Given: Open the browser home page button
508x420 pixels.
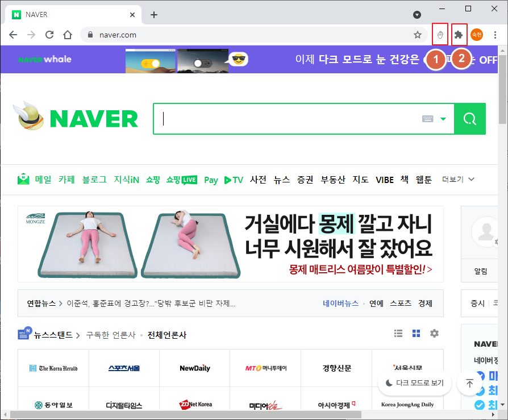Looking at the screenshot, I should pyautogui.click(x=68, y=35).
